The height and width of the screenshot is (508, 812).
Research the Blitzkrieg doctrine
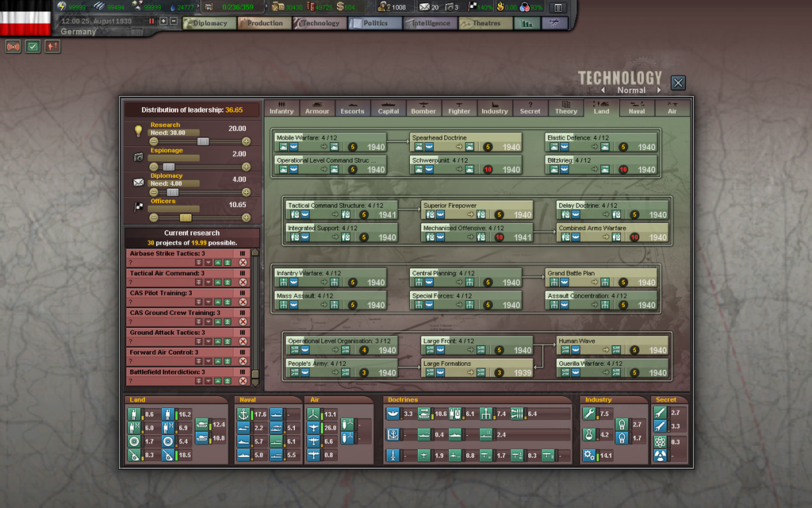(x=601, y=165)
